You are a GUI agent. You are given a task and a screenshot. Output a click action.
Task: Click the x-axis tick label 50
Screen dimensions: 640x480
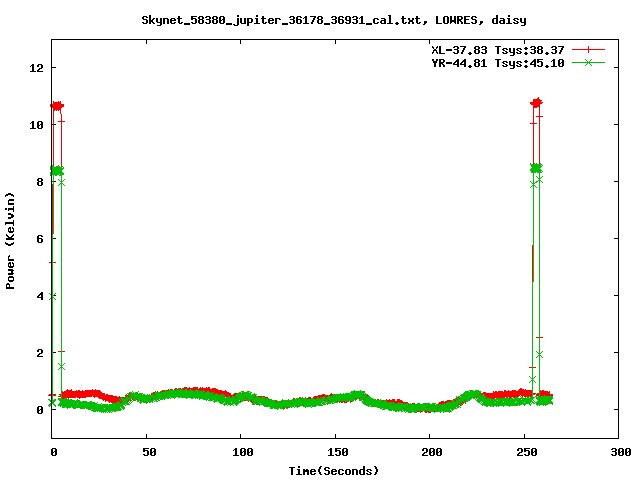point(149,452)
